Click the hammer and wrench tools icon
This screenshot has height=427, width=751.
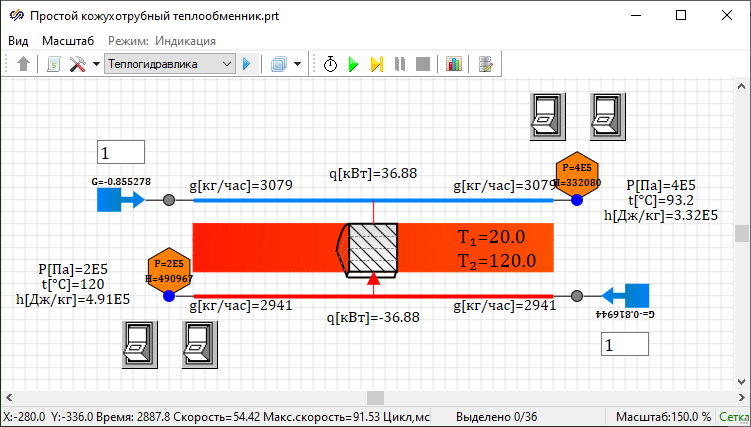point(78,64)
